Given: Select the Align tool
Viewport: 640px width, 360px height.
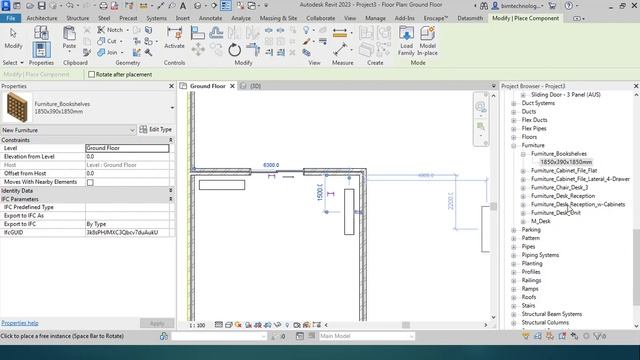Looking at the screenshot, I should 198,33.
